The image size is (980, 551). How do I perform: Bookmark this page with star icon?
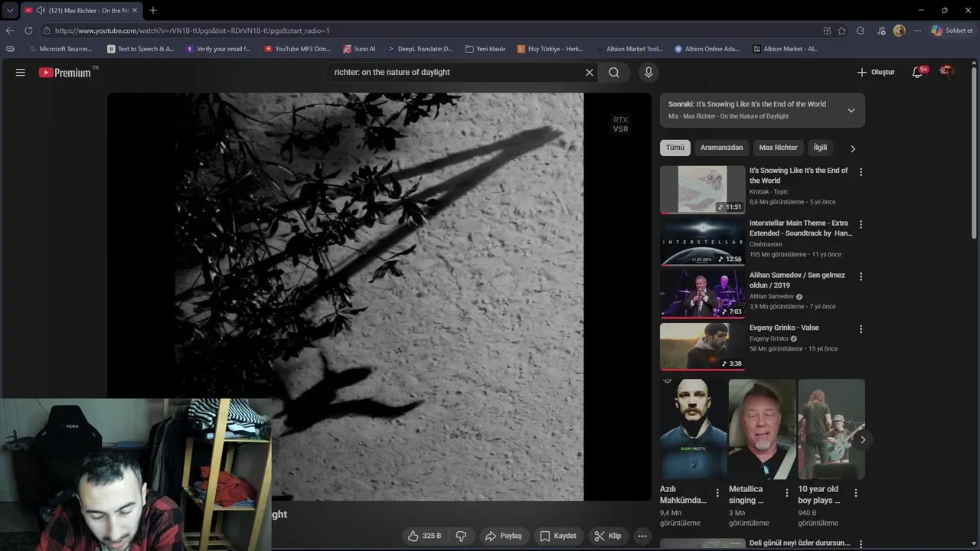842,31
